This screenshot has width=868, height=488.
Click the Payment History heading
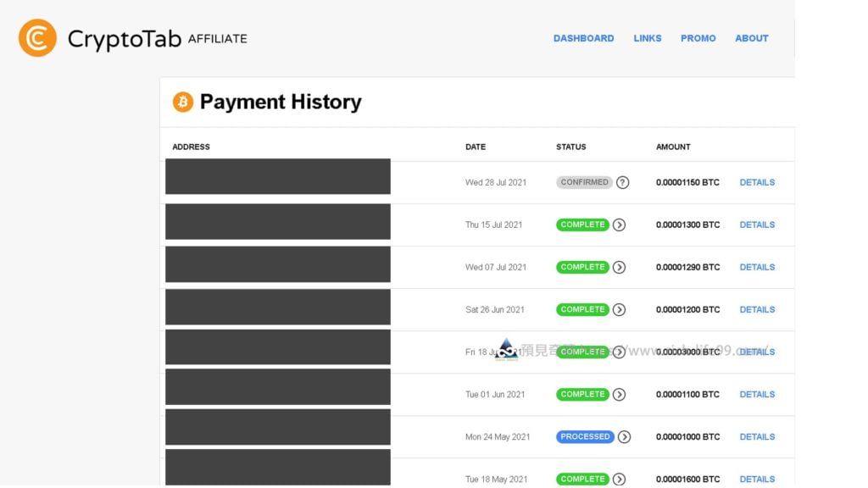click(x=281, y=103)
